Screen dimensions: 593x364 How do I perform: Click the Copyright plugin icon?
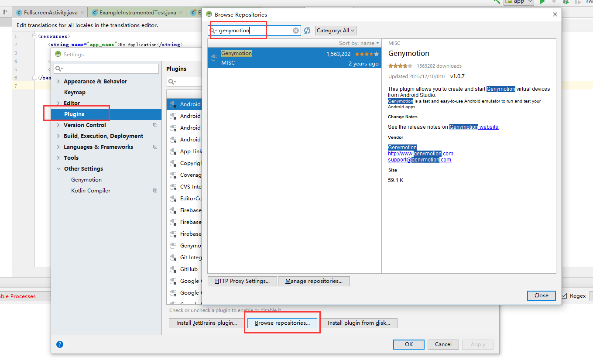pos(173,163)
